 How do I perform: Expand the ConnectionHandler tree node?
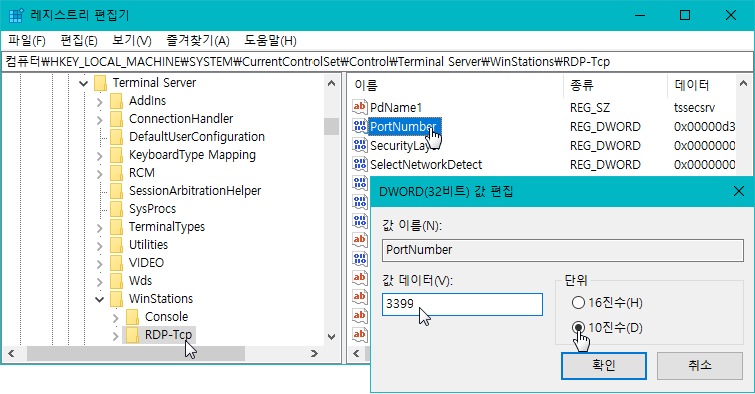(100, 119)
